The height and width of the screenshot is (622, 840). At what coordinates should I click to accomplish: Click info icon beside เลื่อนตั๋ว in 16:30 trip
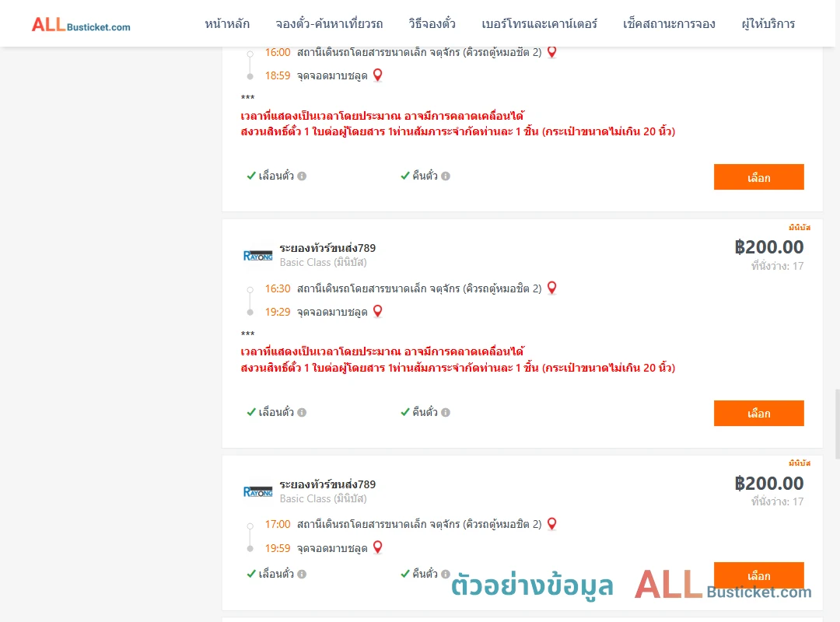[302, 412]
